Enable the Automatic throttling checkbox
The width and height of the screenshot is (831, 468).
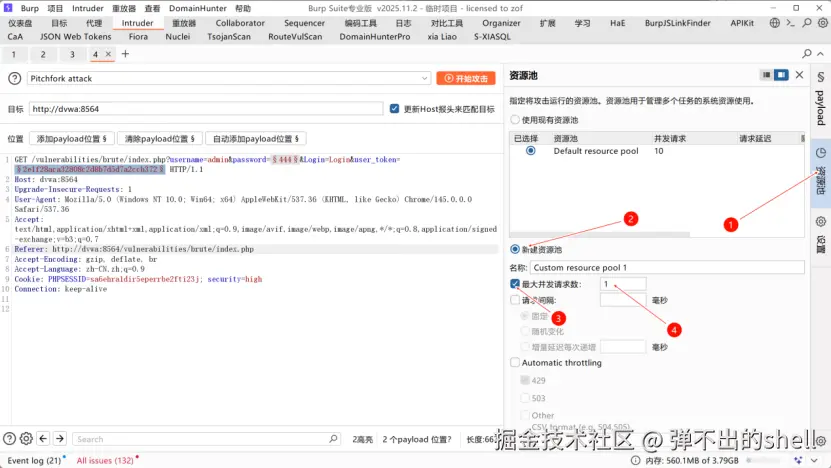515,363
